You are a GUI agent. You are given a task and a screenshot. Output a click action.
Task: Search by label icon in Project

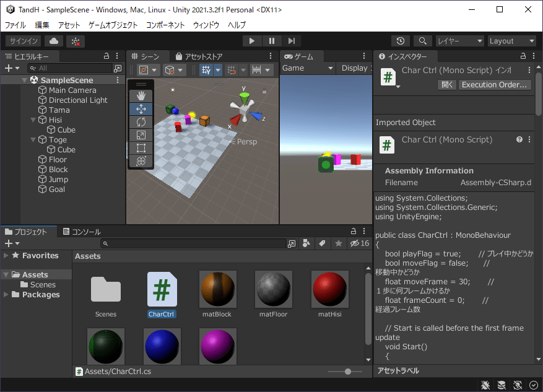coord(322,243)
